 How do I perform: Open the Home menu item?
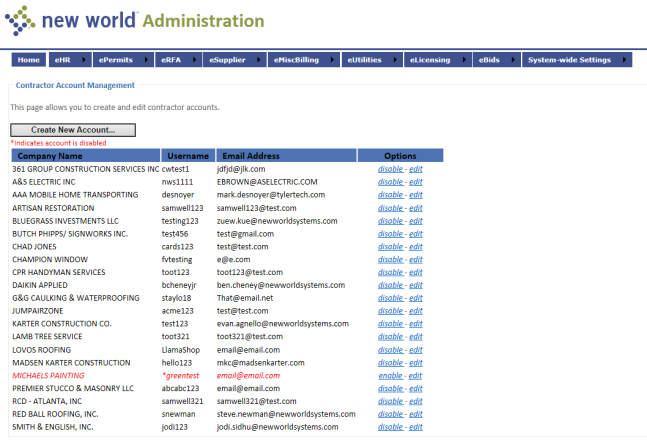tap(28, 60)
